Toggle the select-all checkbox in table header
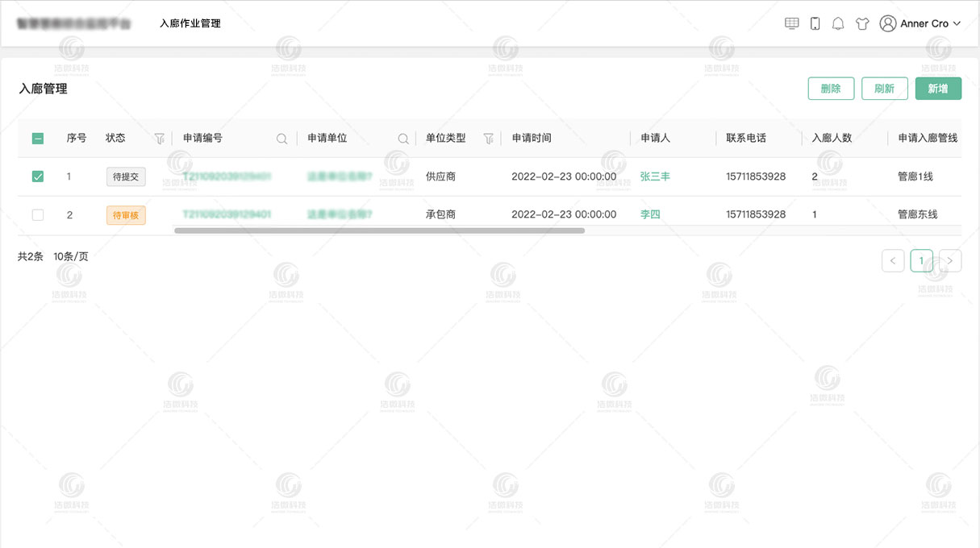 (x=37, y=138)
